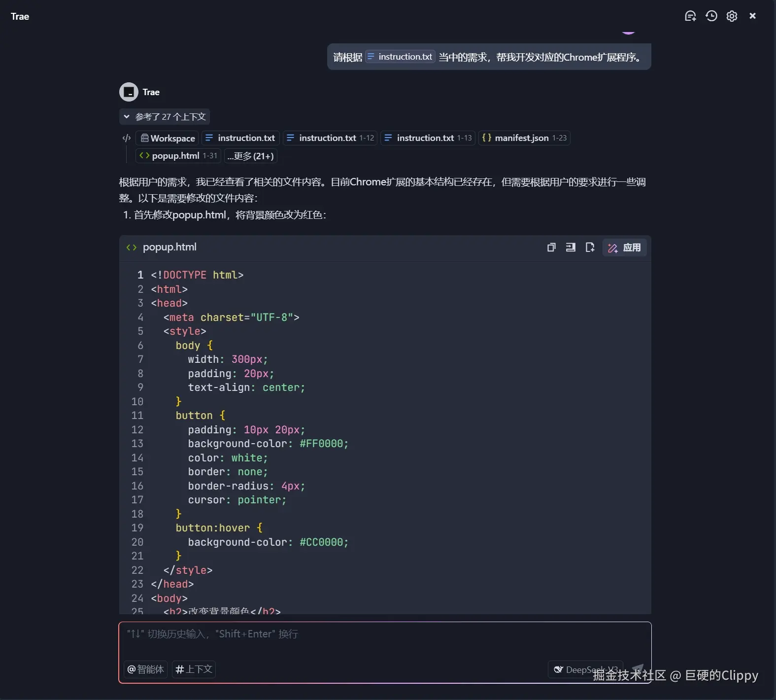The width and height of the screenshot is (776, 700).
Task: Add #上下文 context reference
Action: (x=194, y=669)
